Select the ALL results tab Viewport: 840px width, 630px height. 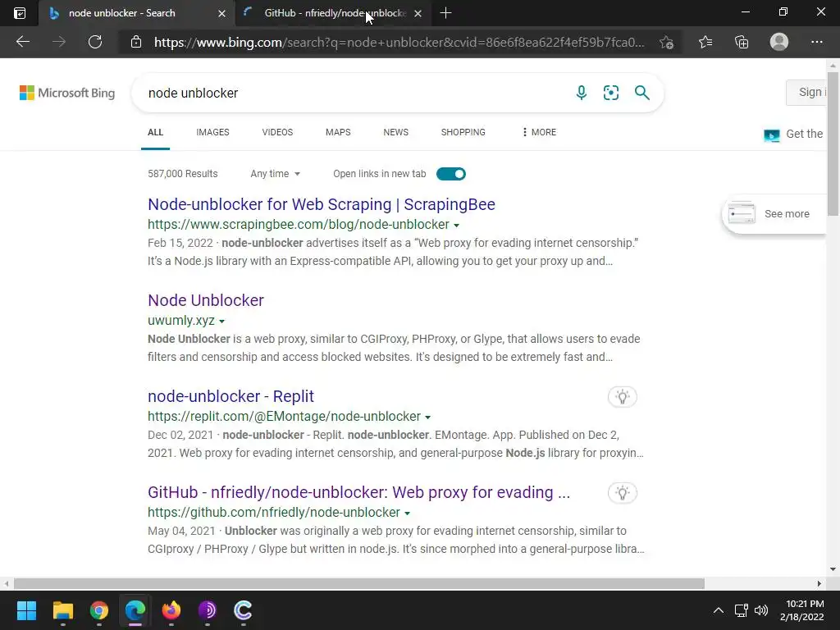155,132
